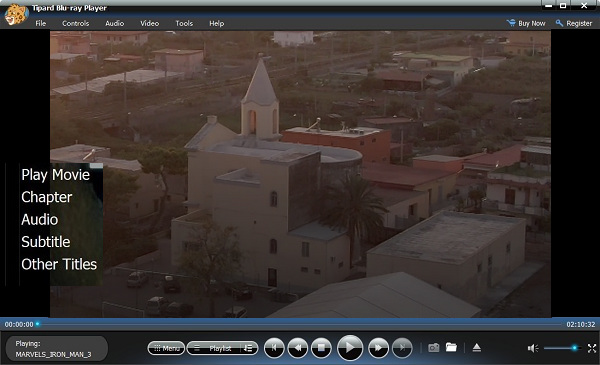
Task: Open the Playlist button
Action: tap(214, 348)
